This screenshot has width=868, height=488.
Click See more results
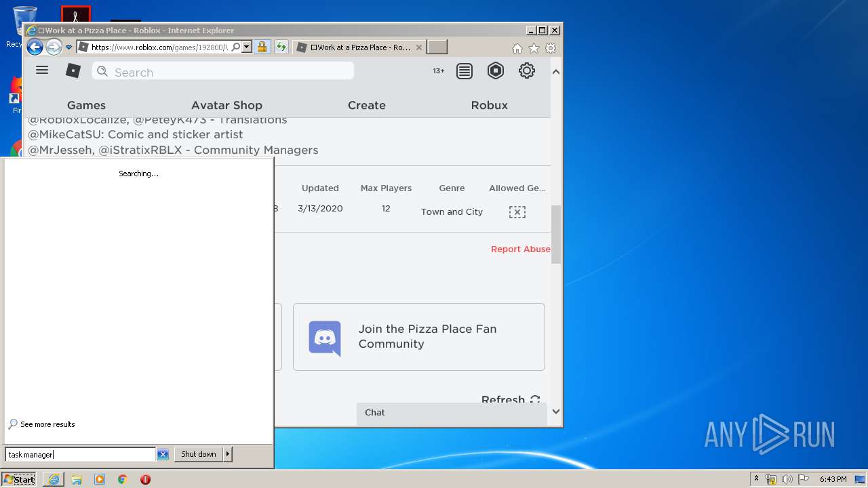(x=47, y=424)
